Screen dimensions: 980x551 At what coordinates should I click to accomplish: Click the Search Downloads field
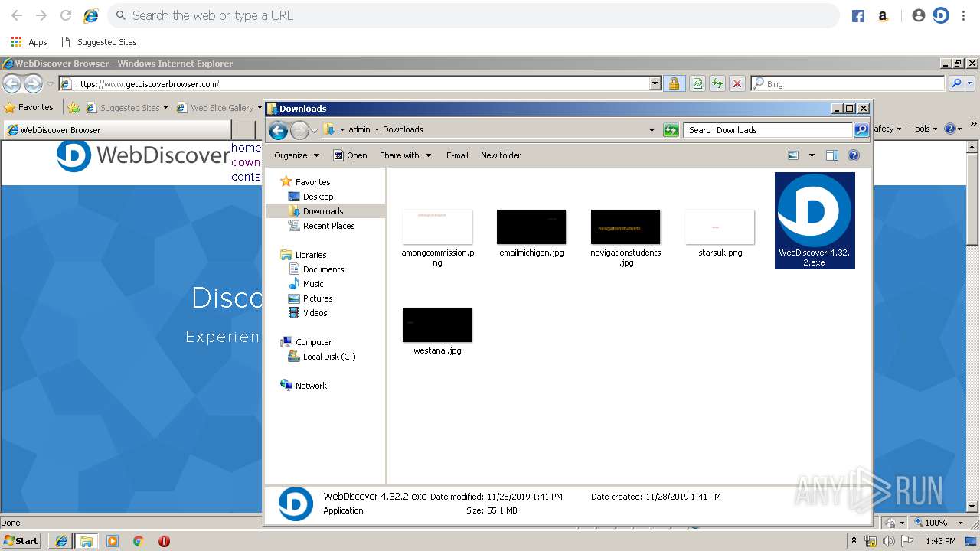768,130
